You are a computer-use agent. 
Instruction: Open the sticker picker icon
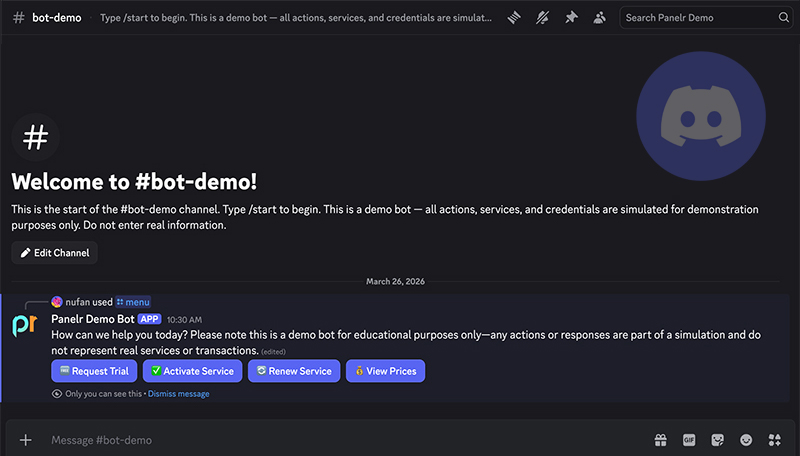pos(718,440)
